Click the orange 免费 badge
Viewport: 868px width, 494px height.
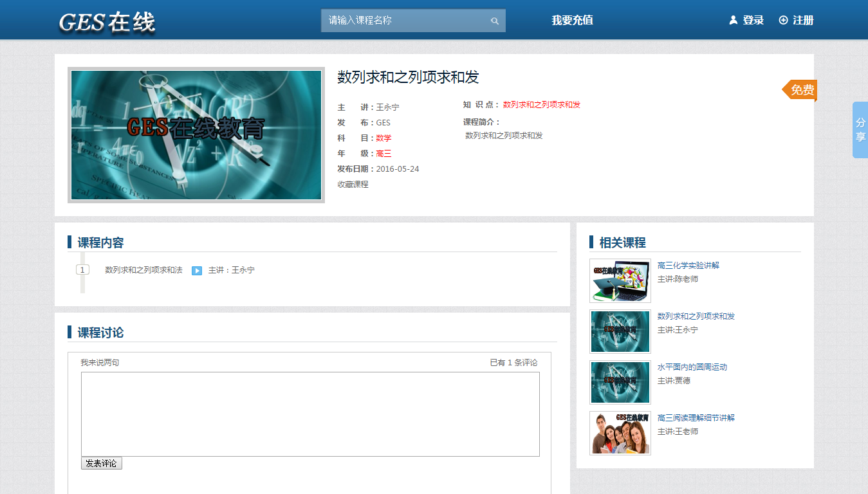(x=800, y=90)
